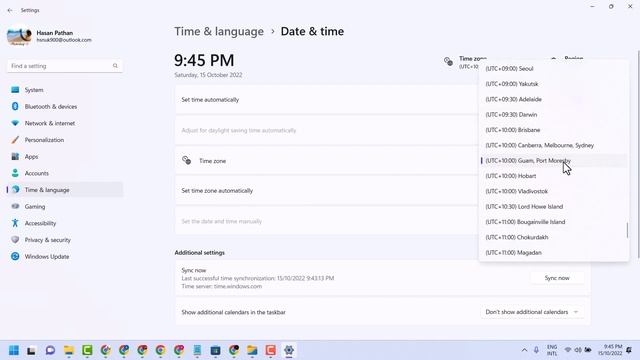This screenshot has height=360, width=640.
Task: Open the System settings category
Action: [x=65, y=90]
